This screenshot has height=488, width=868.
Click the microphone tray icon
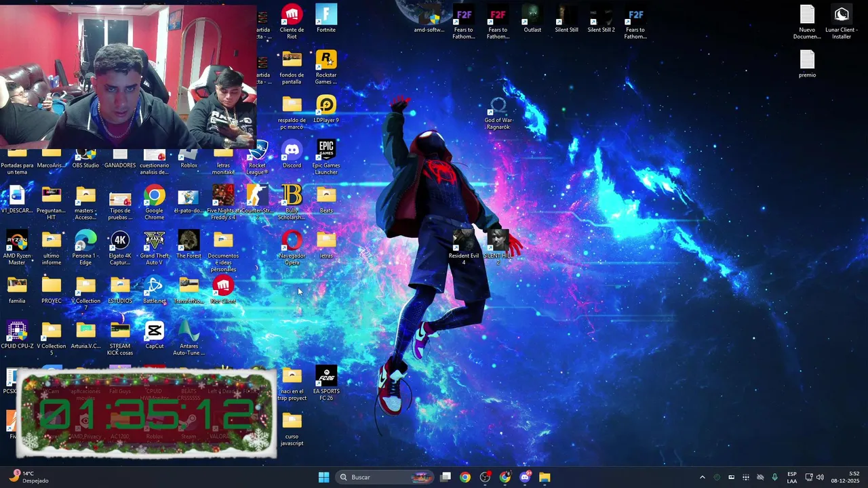[774, 477]
